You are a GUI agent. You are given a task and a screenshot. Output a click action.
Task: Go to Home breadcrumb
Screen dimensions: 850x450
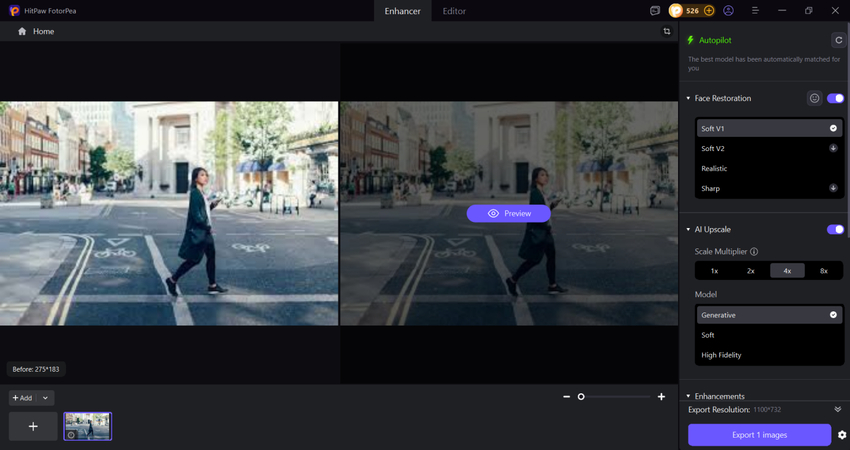tap(43, 31)
